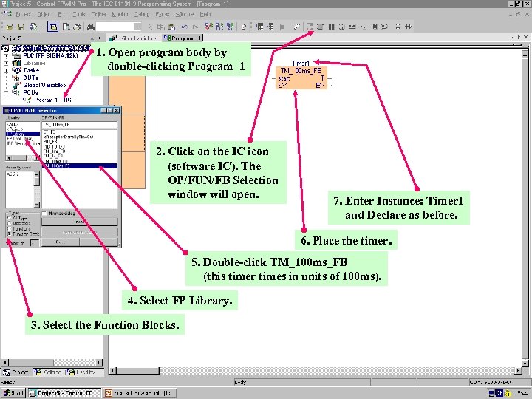
Task: Click the Timer1 instance name above the block
Action: 301,63
